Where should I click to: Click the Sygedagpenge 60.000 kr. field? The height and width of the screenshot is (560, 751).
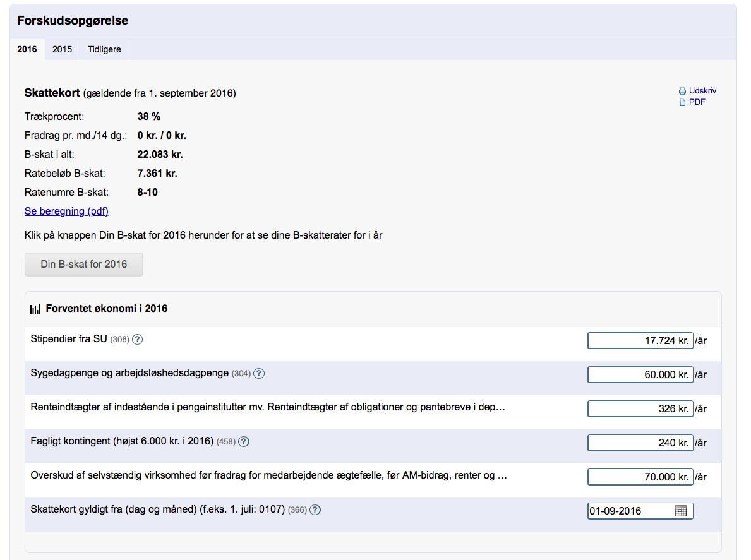pos(640,374)
